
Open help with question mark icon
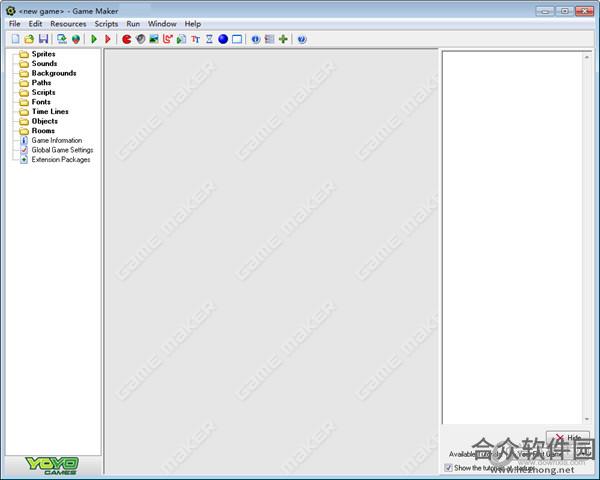302,39
